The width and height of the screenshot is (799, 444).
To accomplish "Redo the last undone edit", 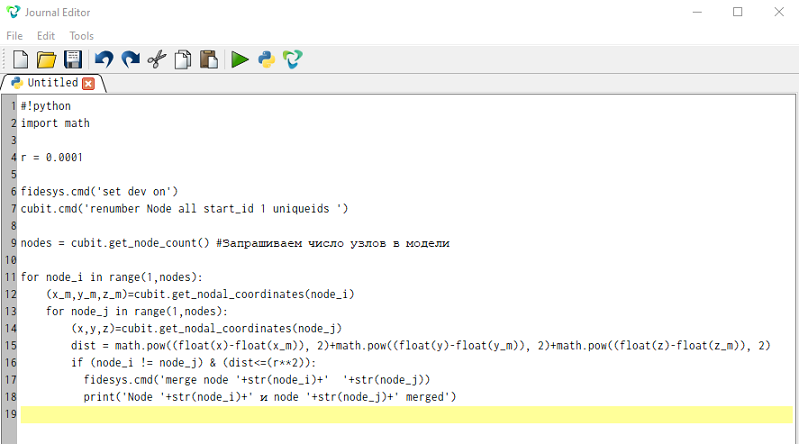I will point(130,60).
